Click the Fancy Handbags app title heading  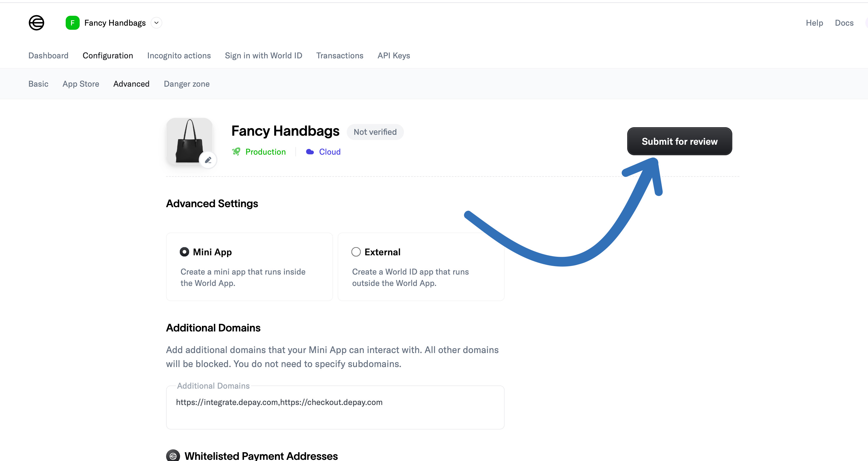[x=285, y=131]
